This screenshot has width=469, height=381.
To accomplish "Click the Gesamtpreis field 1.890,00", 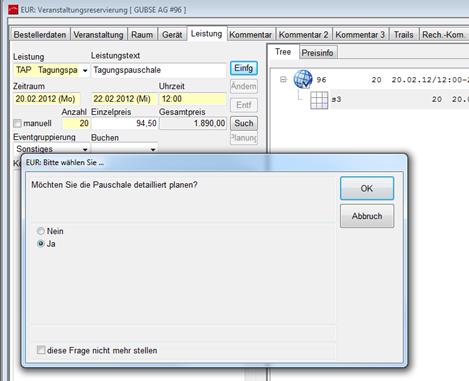I will click(193, 123).
